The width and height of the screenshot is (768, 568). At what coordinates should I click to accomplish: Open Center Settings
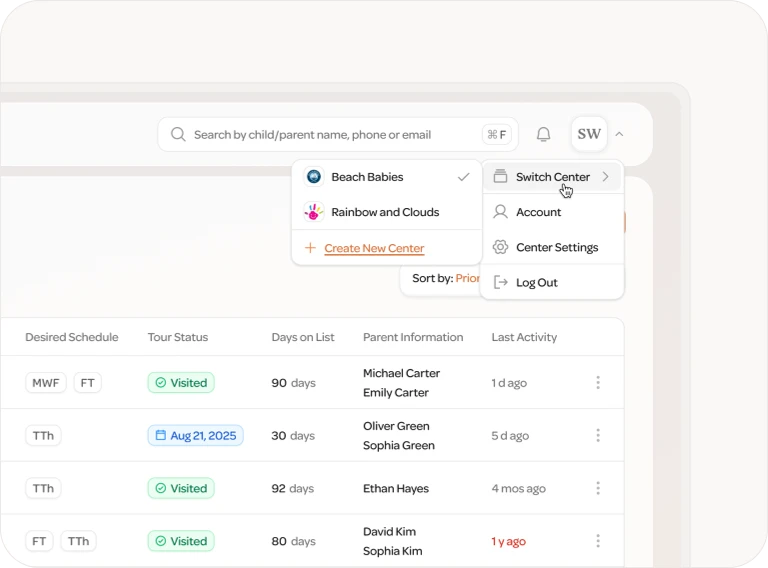[x=552, y=247]
